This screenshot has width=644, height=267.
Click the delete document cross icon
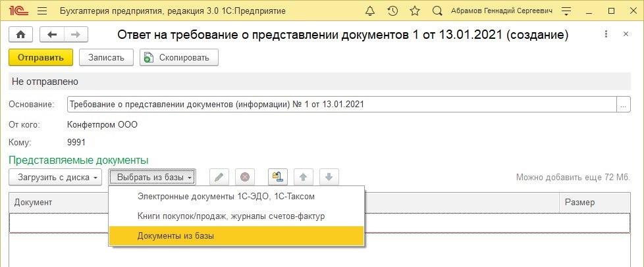(244, 177)
